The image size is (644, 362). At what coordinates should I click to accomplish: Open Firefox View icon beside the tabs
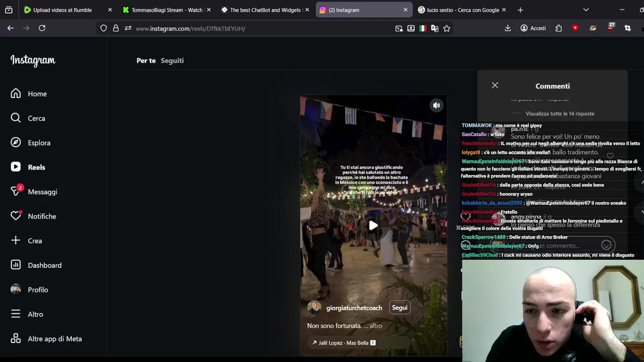pyautogui.click(x=9, y=10)
